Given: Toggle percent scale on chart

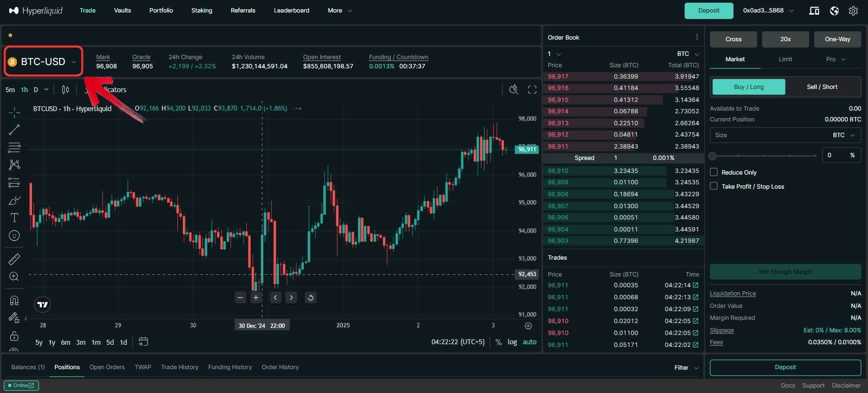Looking at the screenshot, I should point(499,342).
